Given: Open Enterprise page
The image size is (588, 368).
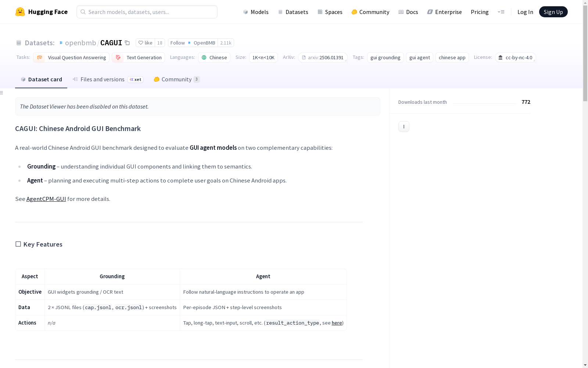Looking at the screenshot, I should 445,12.
